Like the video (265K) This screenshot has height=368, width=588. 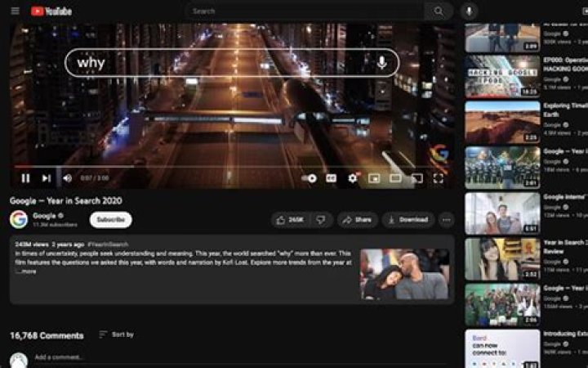coord(290,220)
